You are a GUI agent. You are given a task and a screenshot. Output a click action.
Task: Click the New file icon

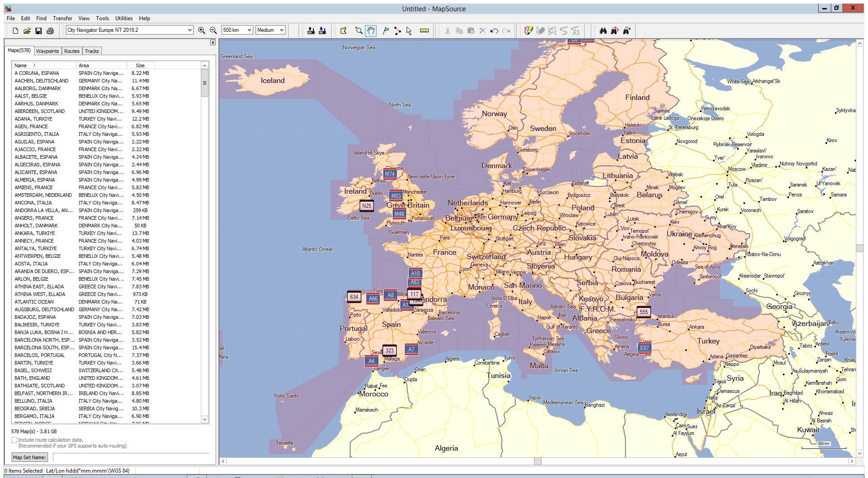[x=15, y=30]
